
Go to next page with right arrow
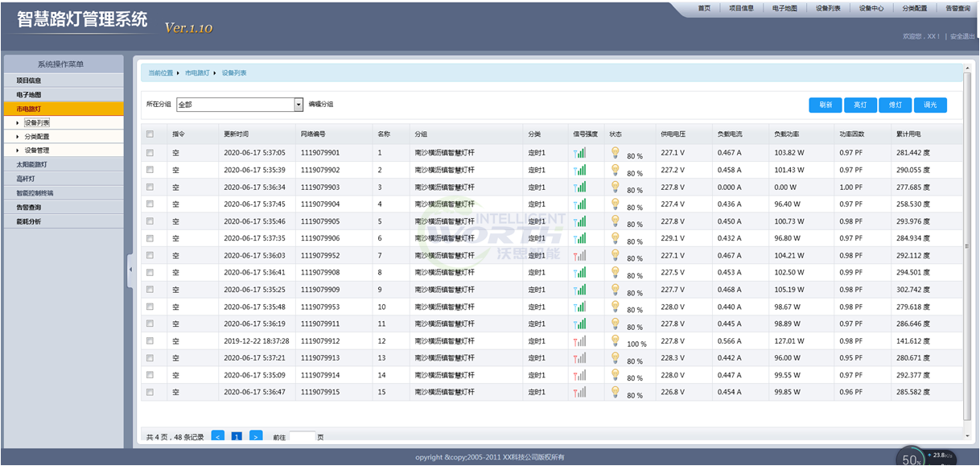coord(256,436)
